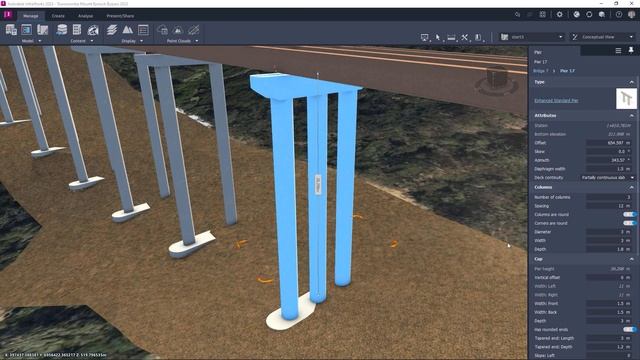Click the crossed tools icon
Screen dimensions: 640x360
[464, 37]
